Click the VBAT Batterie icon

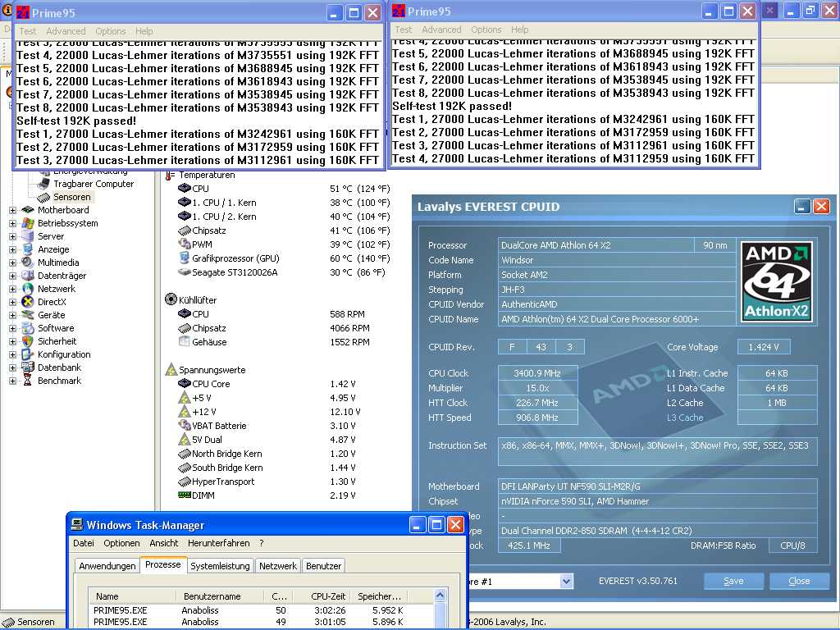pyautogui.click(x=185, y=426)
